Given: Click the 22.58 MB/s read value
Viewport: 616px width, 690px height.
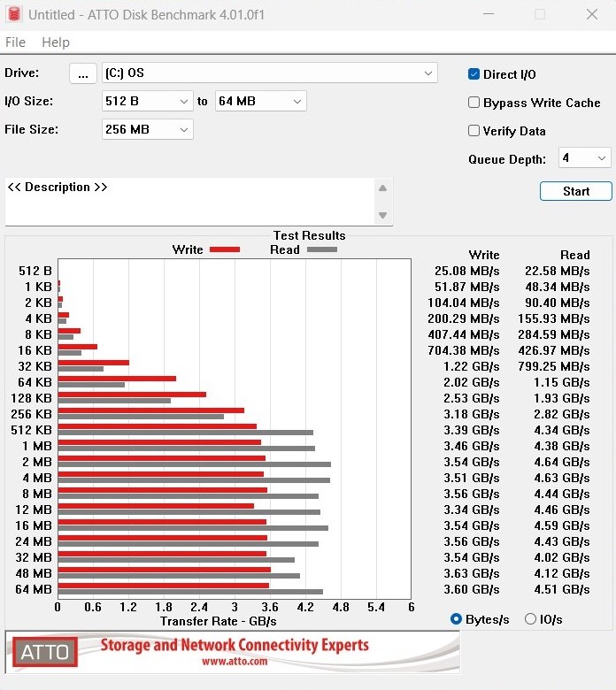Looking at the screenshot, I should (557, 271).
